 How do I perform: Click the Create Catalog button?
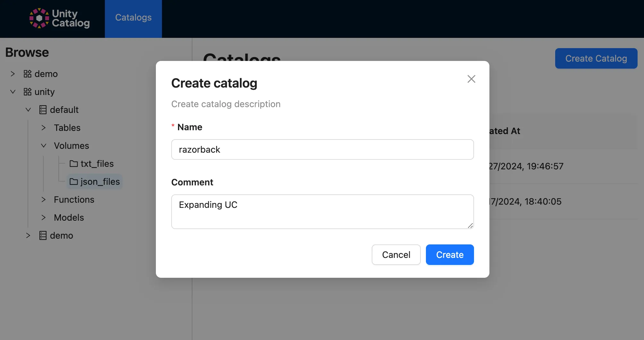pos(596,58)
